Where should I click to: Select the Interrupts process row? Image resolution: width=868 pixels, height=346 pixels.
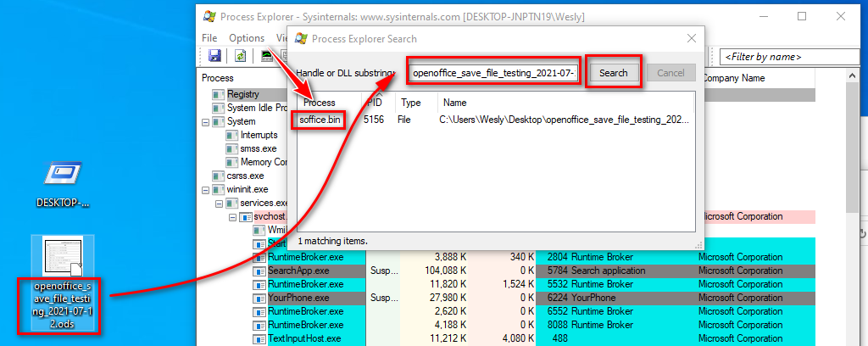(x=260, y=135)
